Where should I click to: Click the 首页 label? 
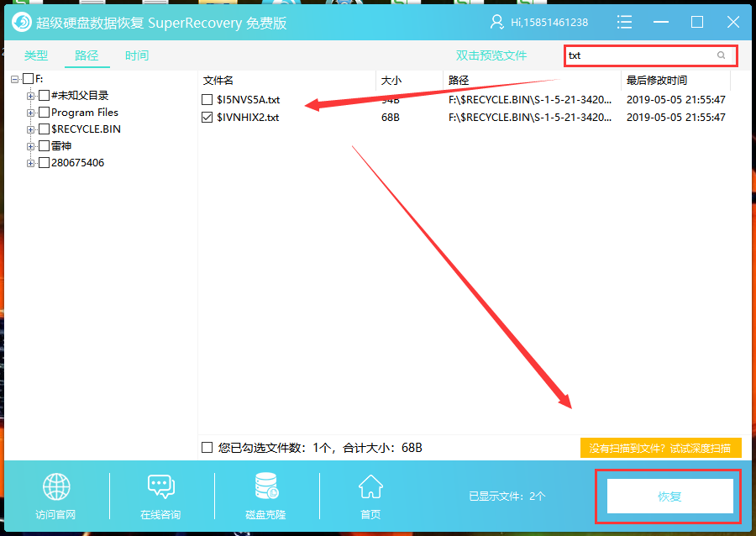pos(370,515)
